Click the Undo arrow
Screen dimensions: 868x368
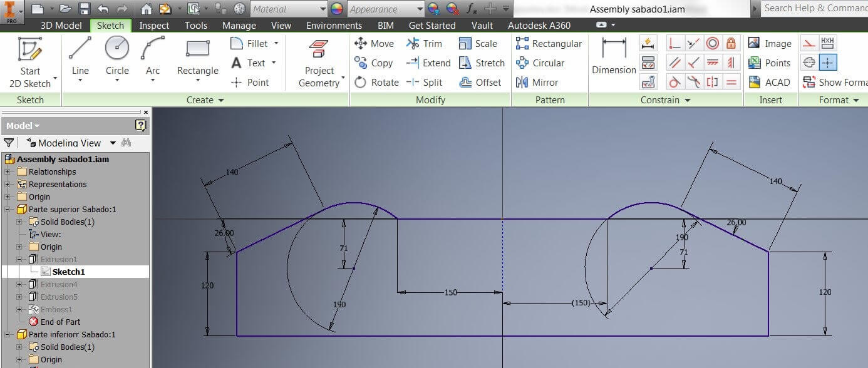pos(103,9)
